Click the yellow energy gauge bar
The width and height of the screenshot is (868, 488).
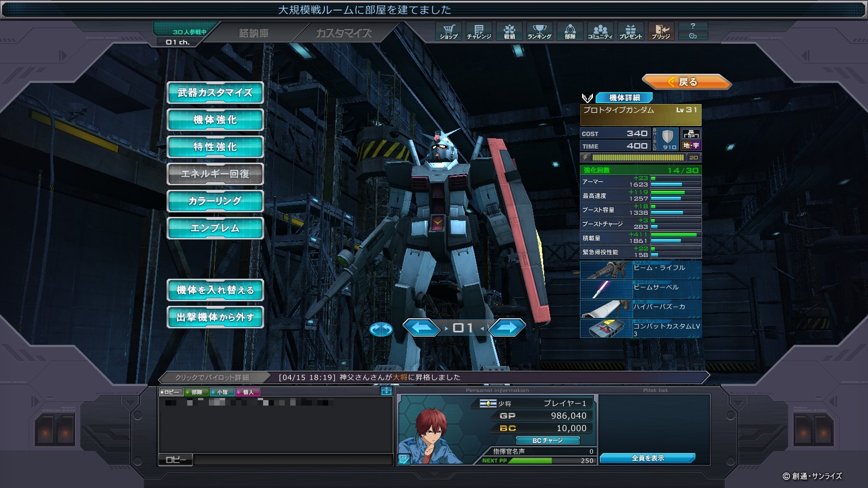(x=638, y=158)
